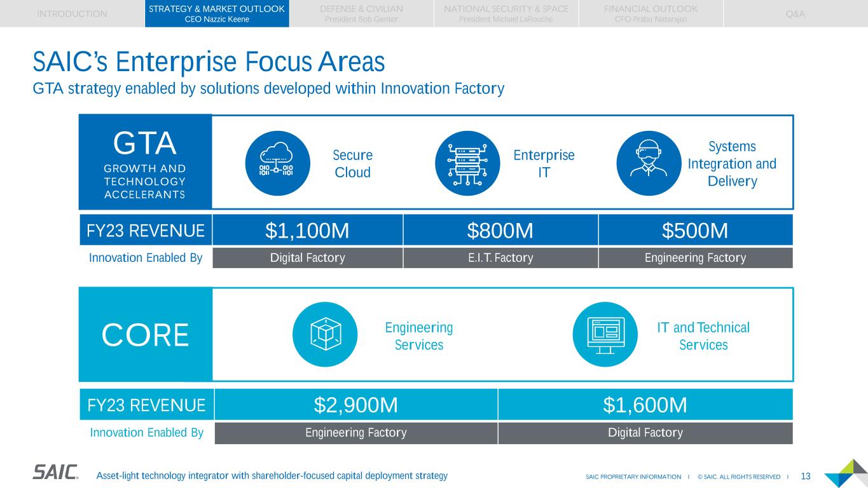Click the $800M revenue cell
Image resolution: width=868 pixels, height=488 pixels.
click(x=500, y=230)
